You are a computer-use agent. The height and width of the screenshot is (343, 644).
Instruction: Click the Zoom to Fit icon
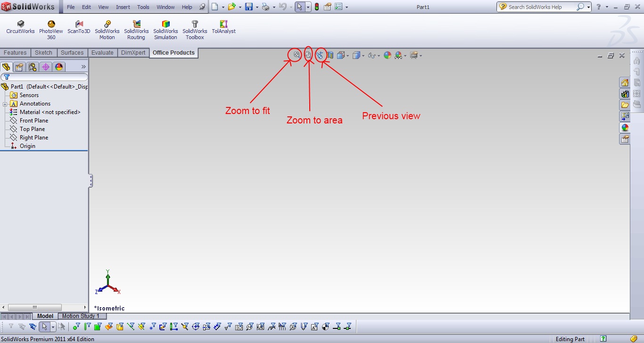[297, 55]
